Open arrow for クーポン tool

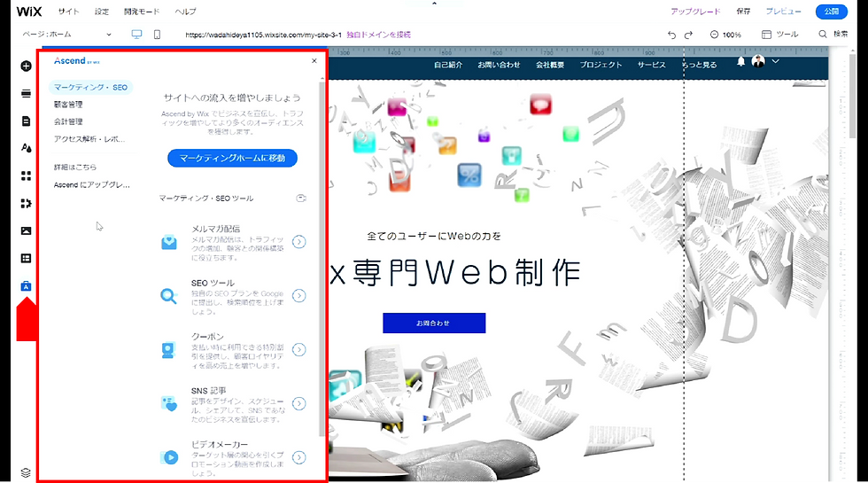[x=299, y=349]
